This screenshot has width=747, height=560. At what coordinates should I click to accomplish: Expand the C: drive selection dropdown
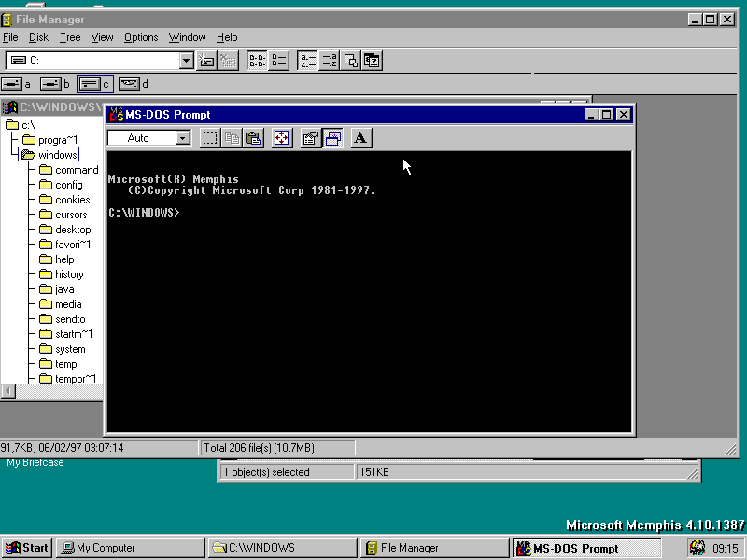[x=186, y=61]
